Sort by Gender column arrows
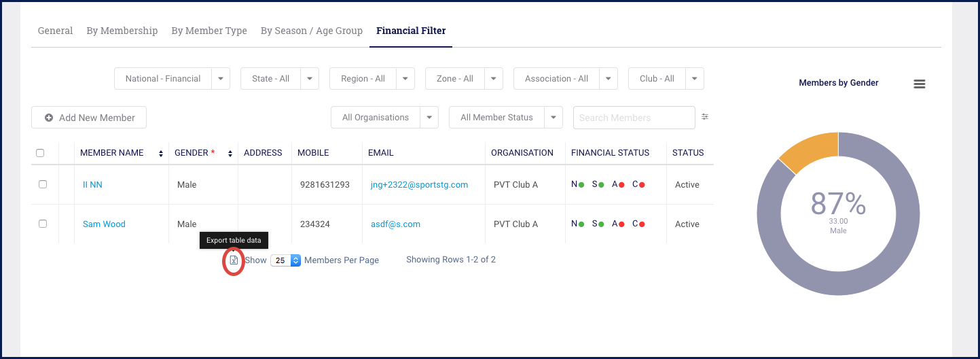Screen dimensions: 980x359 coord(230,154)
